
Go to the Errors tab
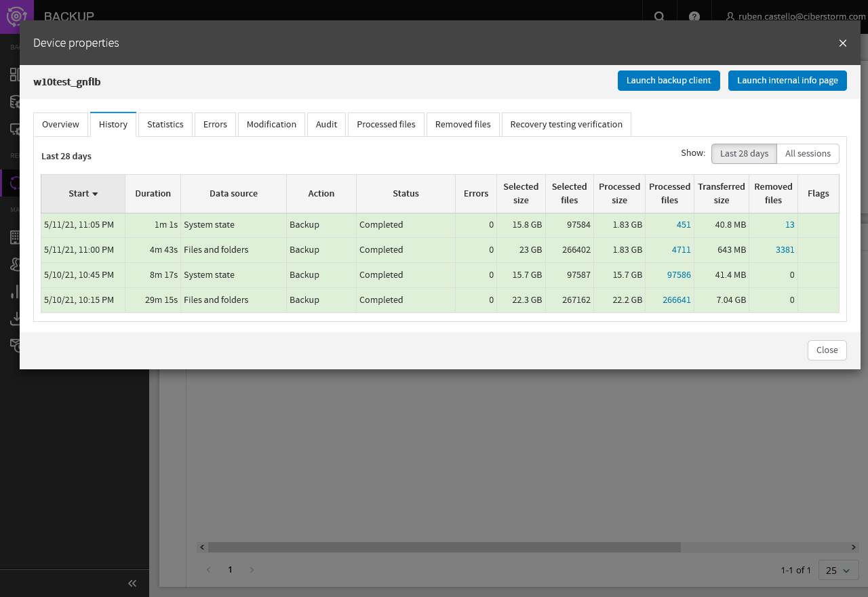tap(215, 124)
